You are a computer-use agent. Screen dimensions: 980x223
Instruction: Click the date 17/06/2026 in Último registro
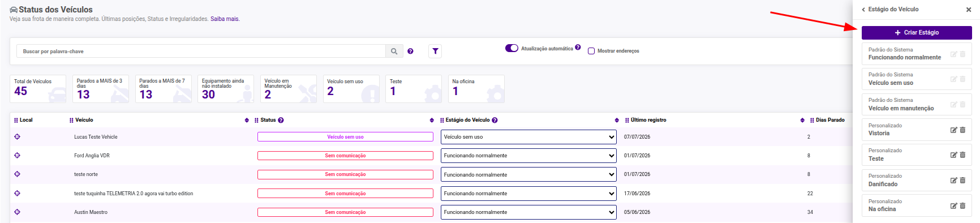(x=637, y=194)
